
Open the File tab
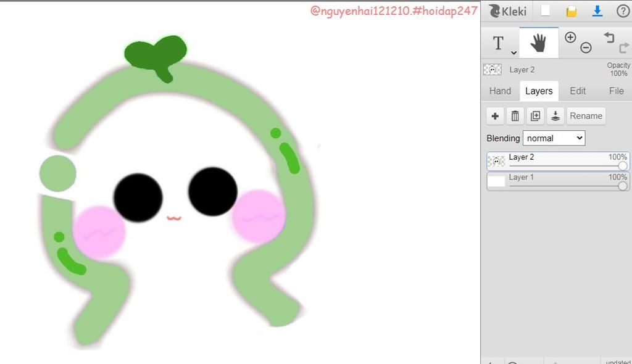coord(617,91)
